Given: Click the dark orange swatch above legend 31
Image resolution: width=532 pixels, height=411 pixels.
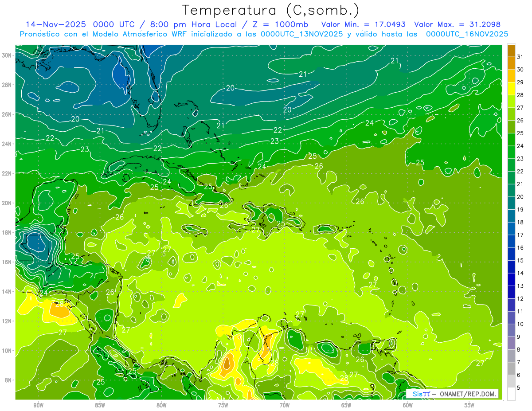Looking at the screenshot, I should click(x=511, y=51).
